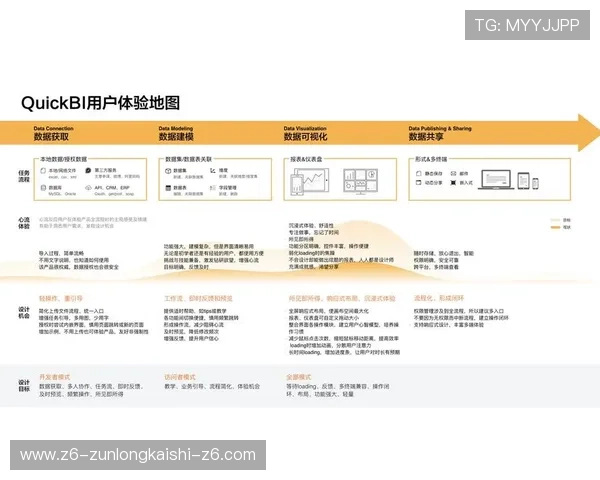Click the field management icon (字段管理)

coord(213,188)
